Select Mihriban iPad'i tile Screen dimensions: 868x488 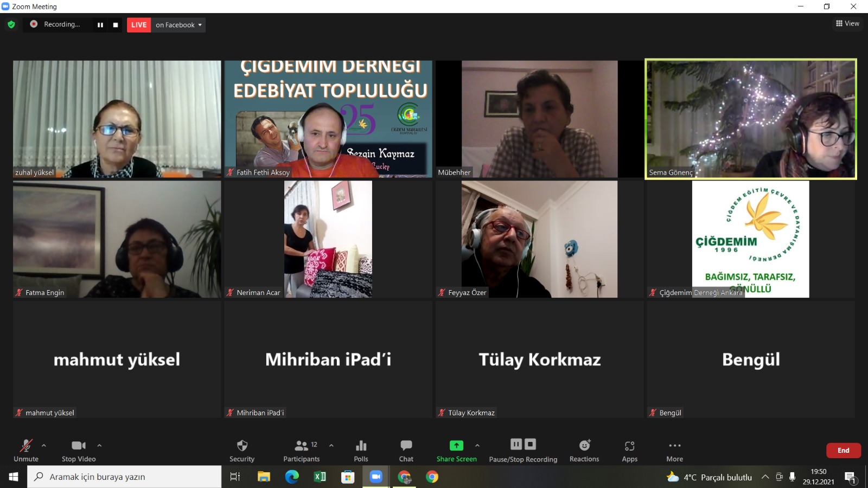(x=328, y=359)
